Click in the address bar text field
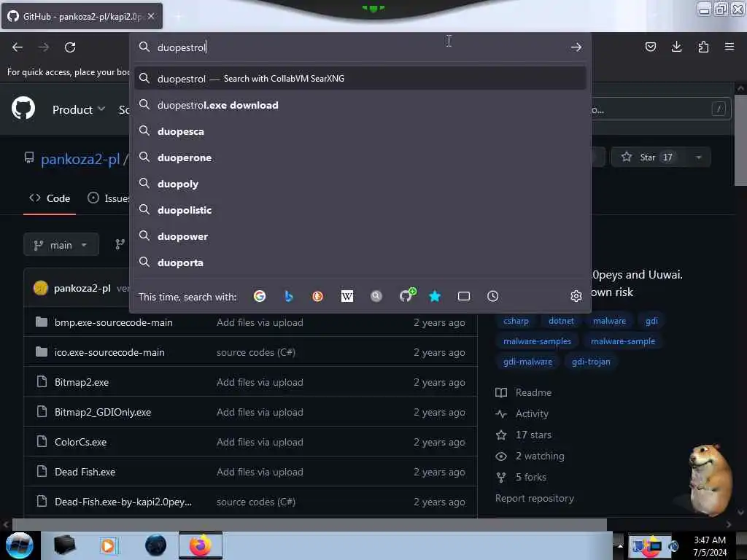This screenshot has height=560, width=747. pyautogui.click(x=360, y=47)
